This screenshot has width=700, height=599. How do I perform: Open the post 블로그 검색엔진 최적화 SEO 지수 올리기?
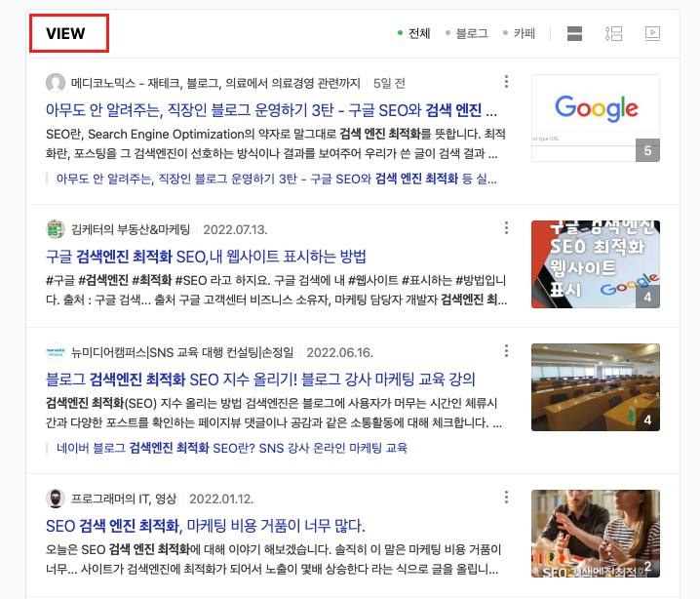click(x=260, y=379)
